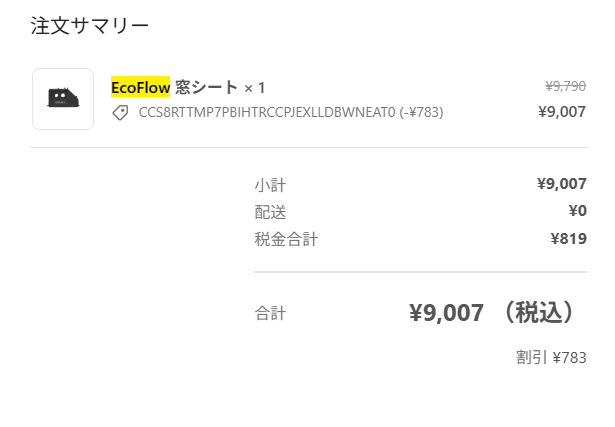Click the strikethrough price ¥9,790
Screen dimensions: 615x427
click(566, 86)
